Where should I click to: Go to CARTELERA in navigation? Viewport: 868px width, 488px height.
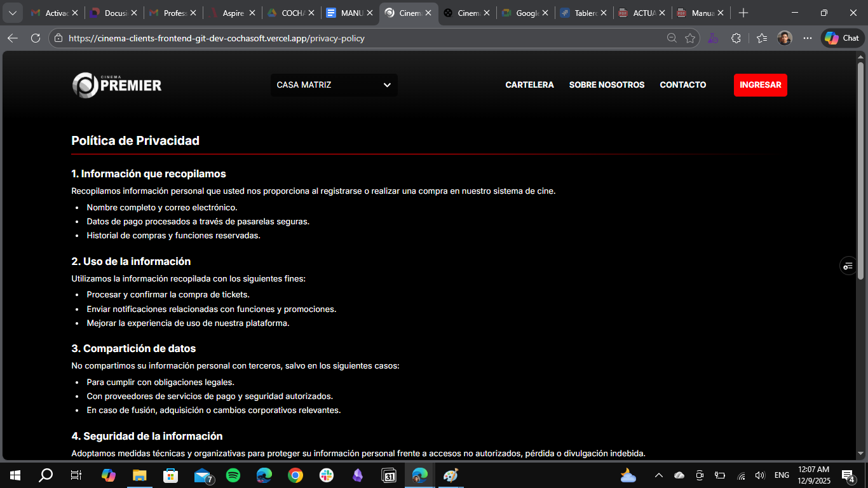tap(529, 85)
